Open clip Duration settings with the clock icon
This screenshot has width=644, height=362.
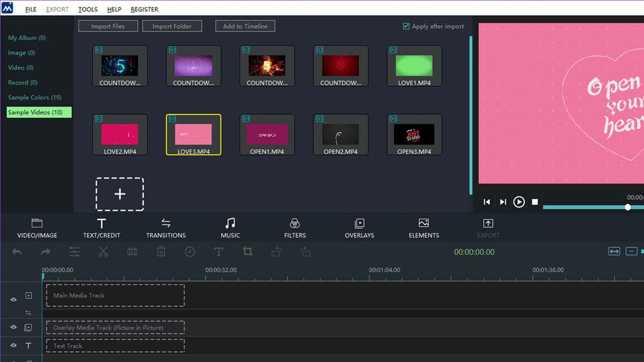(190, 252)
